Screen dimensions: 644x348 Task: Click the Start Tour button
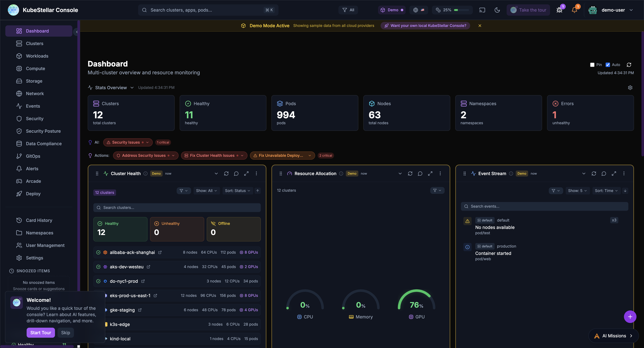coord(41,333)
